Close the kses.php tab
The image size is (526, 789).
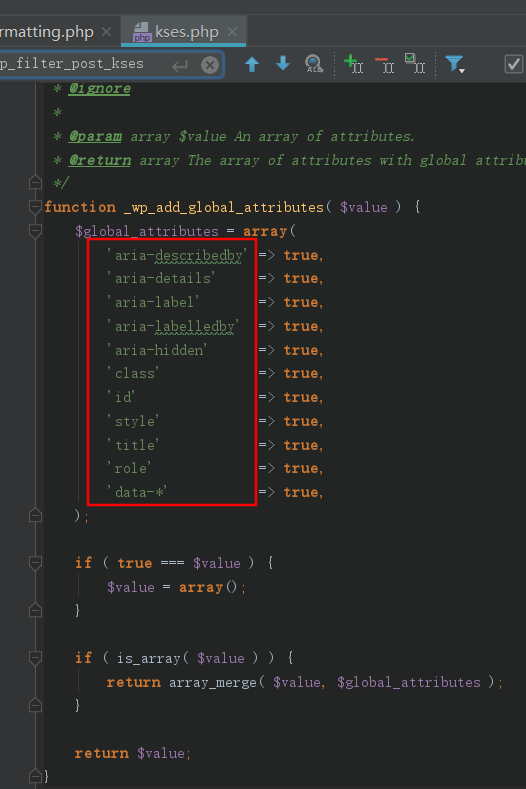pos(232,32)
